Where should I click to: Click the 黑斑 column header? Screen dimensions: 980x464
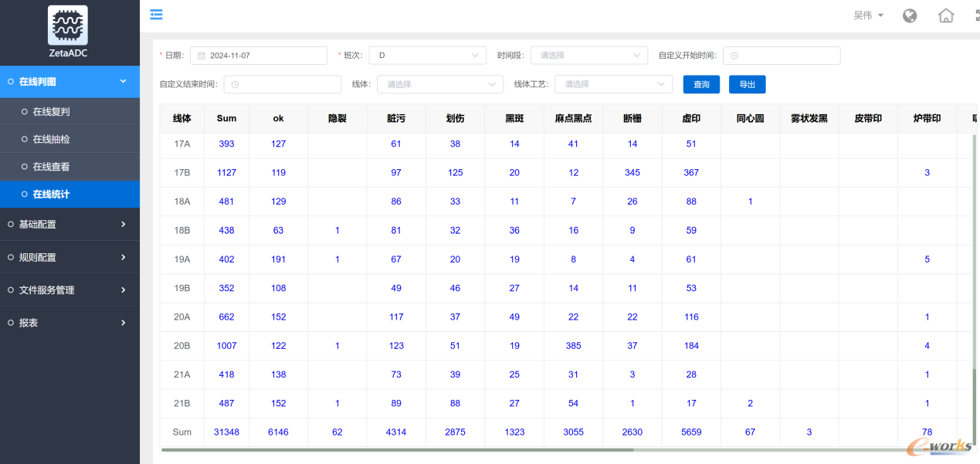(x=514, y=119)
